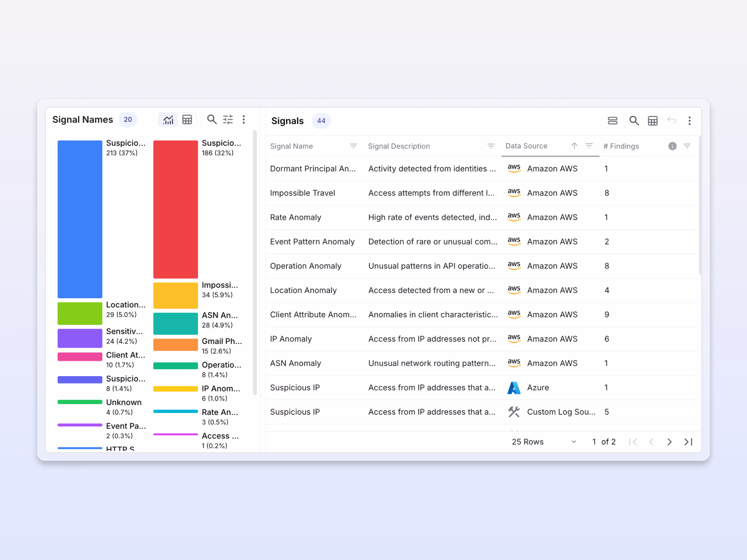
Task: Click Signal Names scrollbar
Action: (x=255, y=263)
